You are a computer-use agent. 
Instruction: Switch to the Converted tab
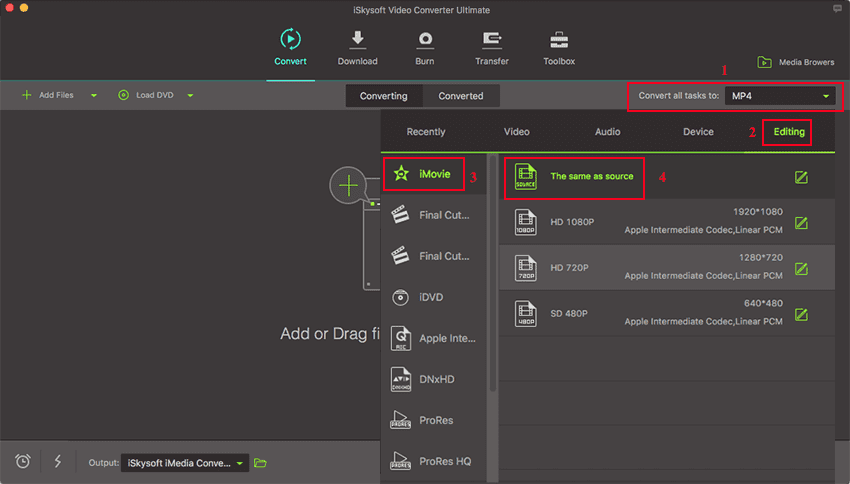[460, 96]
